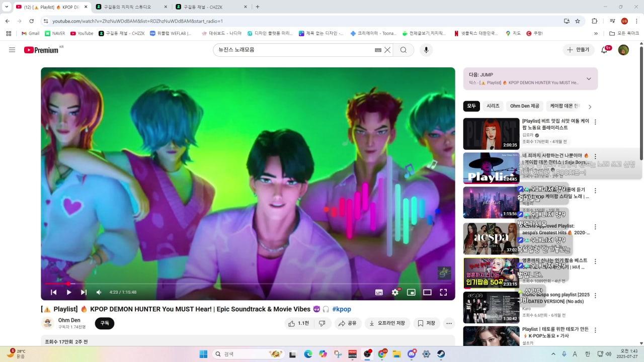Image resolution: width=644 pixels, height=362 pixels.
Task: Switch to miniplayer mode
Action: coord(411,292)
